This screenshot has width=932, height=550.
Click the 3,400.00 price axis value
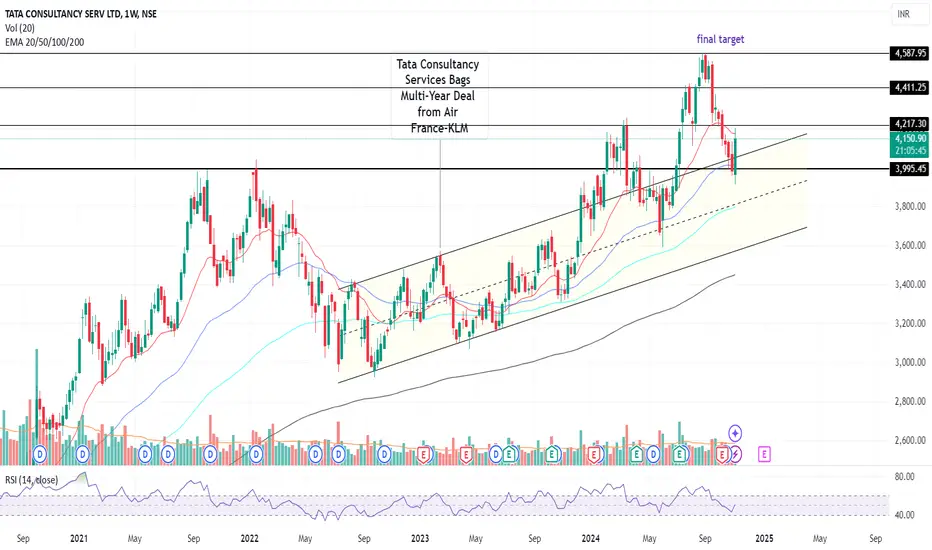point(910,284)
